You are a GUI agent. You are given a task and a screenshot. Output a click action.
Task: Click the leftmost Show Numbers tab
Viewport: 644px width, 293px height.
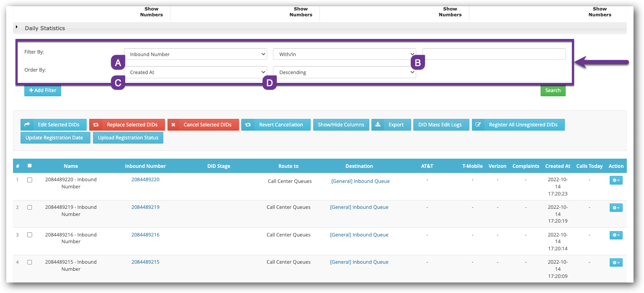tap(151, 11)
